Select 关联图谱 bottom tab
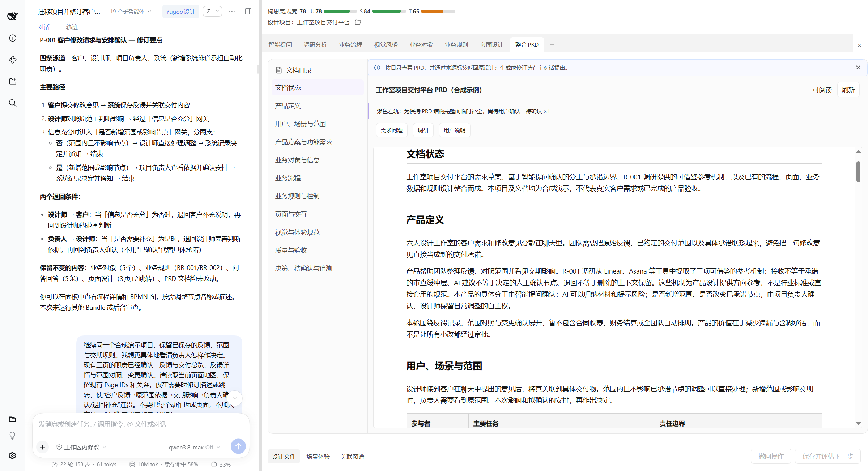Viewport: 868px width, 471px height. pos(352,457)
